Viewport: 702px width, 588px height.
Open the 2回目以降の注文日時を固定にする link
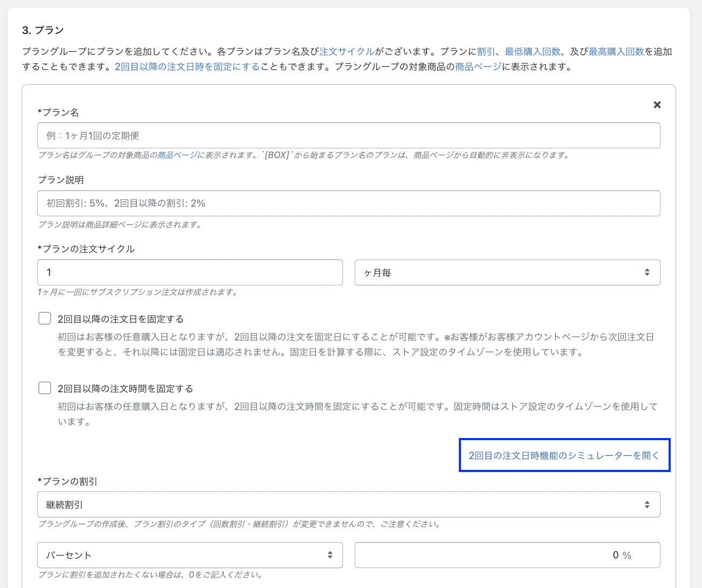[187, 67]
